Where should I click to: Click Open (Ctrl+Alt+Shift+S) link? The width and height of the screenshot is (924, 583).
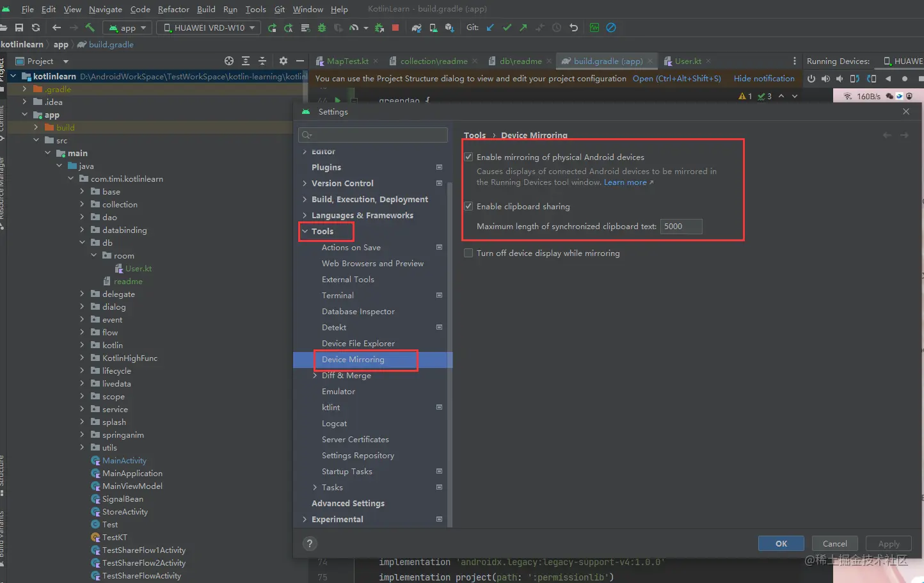pyautogui.click(x=676, y=79)
